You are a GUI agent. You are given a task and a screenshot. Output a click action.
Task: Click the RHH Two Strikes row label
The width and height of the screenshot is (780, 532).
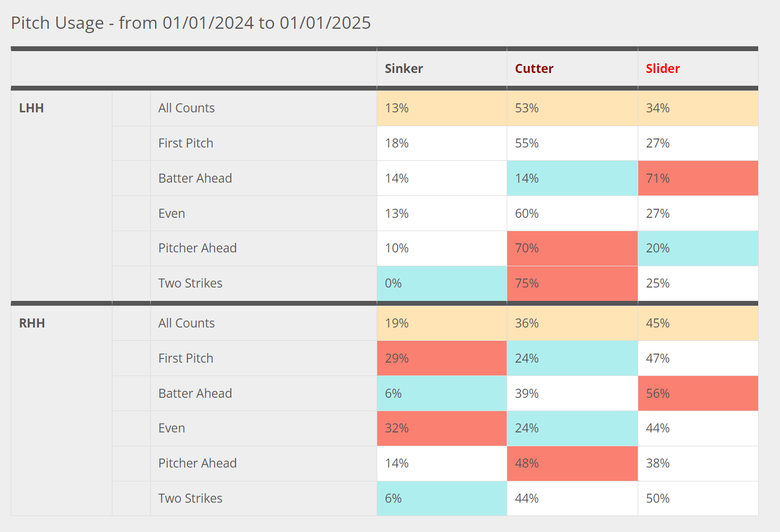[190, 498]
